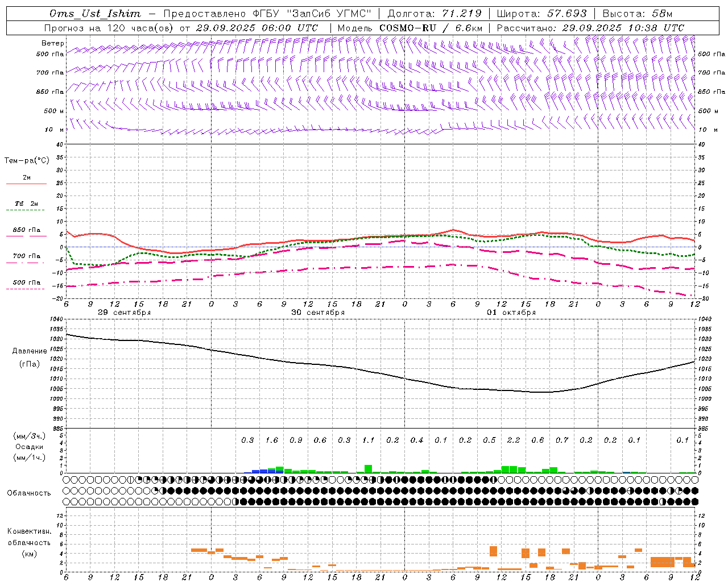Click the (мм/1ч.) precipitation unit label
Screen dimensions: 728x582
pyautogui.click(x=29, y=458)
